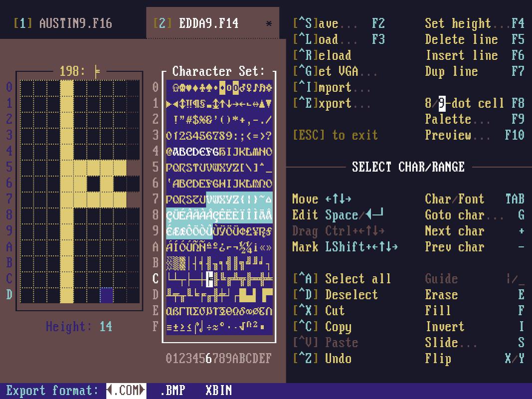Click the Mark LShift arrows hint
Viewport: 532px width, 399px height.
tap(345, 247)
